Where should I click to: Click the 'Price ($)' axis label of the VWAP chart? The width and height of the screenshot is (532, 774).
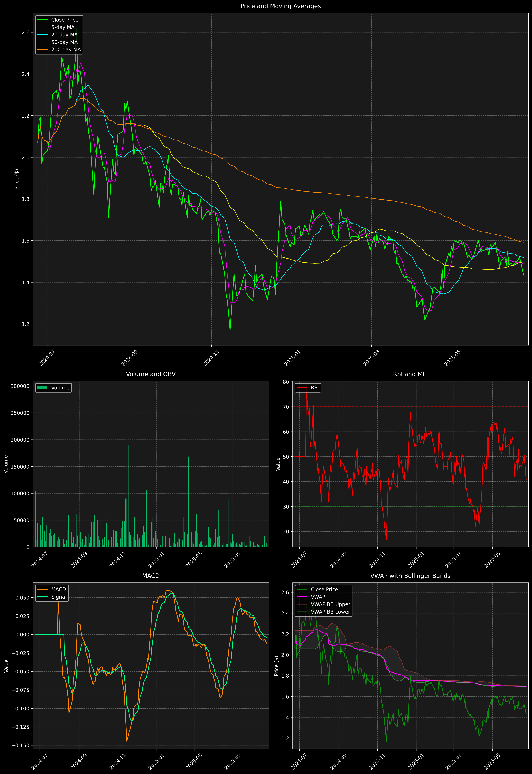(x=276, y=666)
